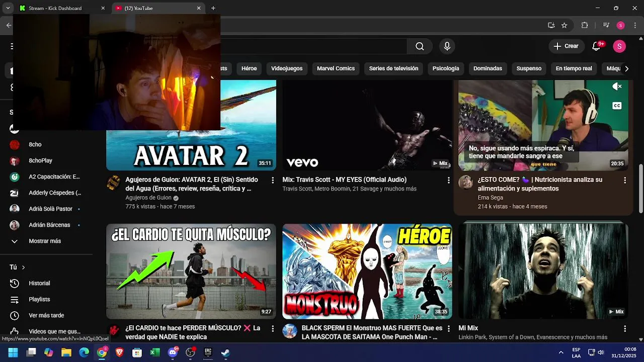Show more category chips with right arrow
This screenshot has height=362, width=644.
(626, 69)
